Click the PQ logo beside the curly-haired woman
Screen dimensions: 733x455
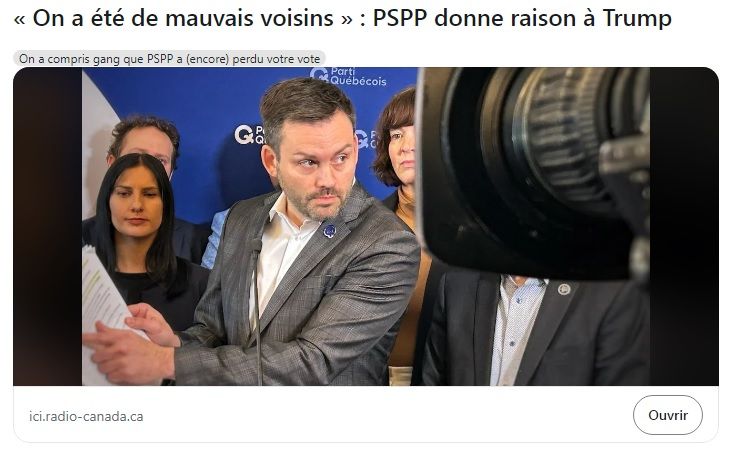tap(365, 139)
